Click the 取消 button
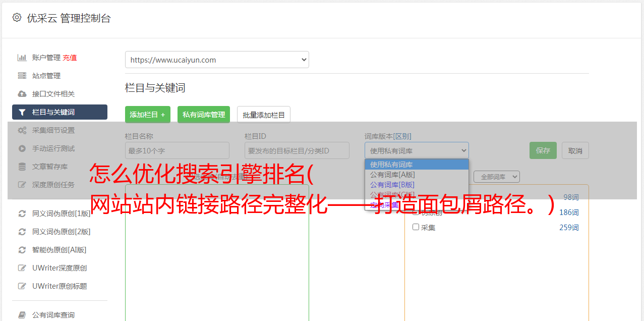The width and height of the screenshot is (644, 321). point(575,150)
